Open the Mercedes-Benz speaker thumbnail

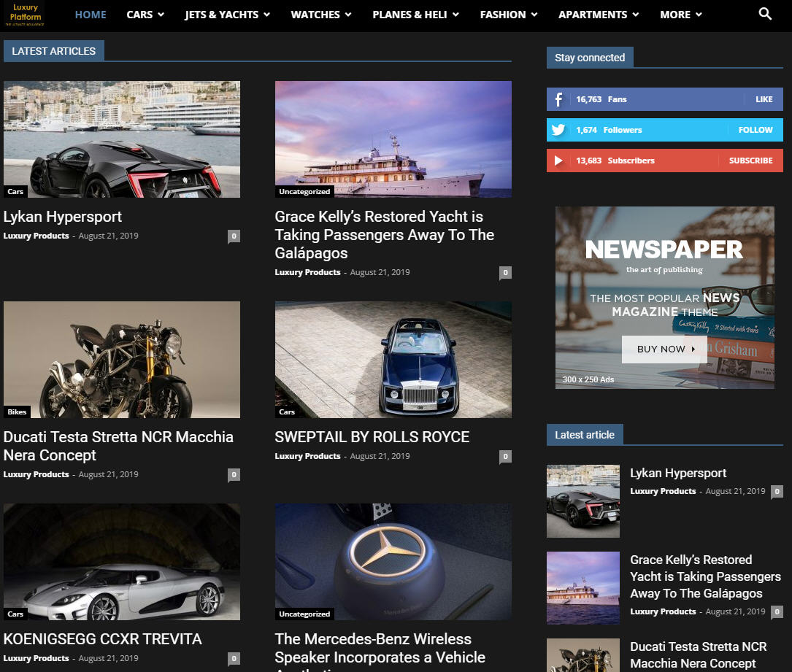tap(393, 561)
